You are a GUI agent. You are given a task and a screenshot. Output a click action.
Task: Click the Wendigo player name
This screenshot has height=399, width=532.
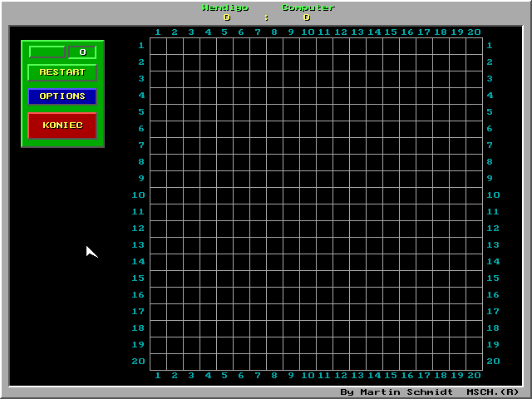(225, 7)
